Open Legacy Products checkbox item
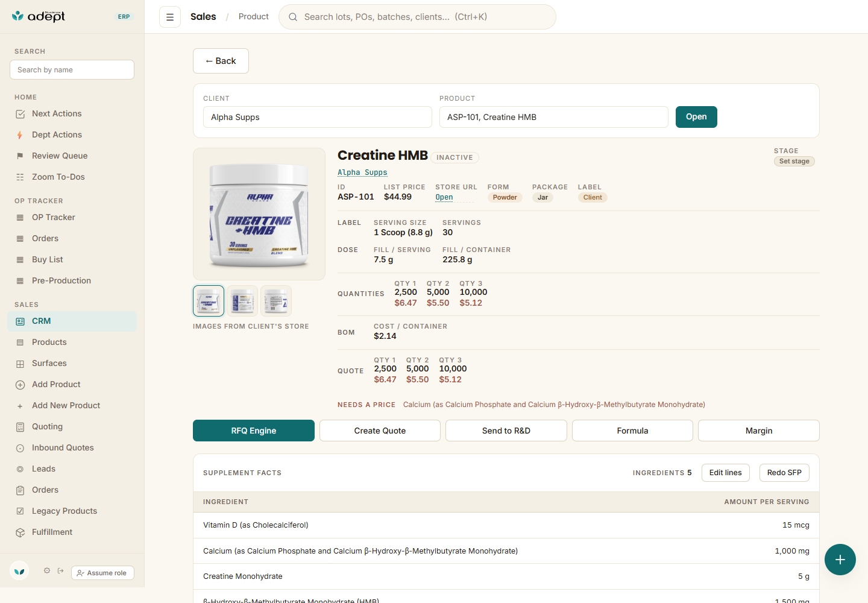868x603 pixels. (72, 511)
